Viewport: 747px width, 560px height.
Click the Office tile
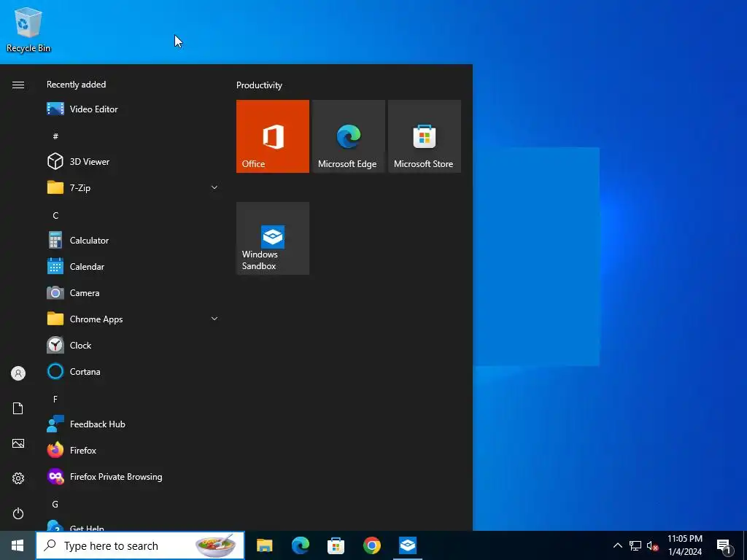(273, 136)
